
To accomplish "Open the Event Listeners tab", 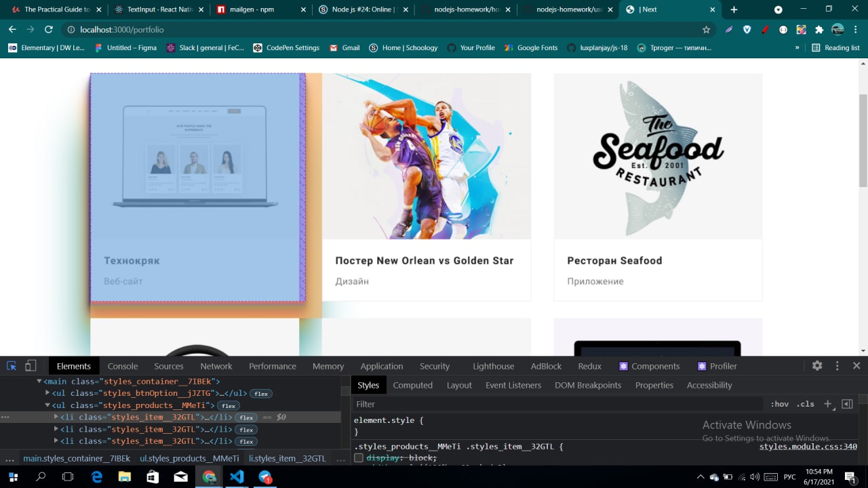I will (x=513, y=385).
